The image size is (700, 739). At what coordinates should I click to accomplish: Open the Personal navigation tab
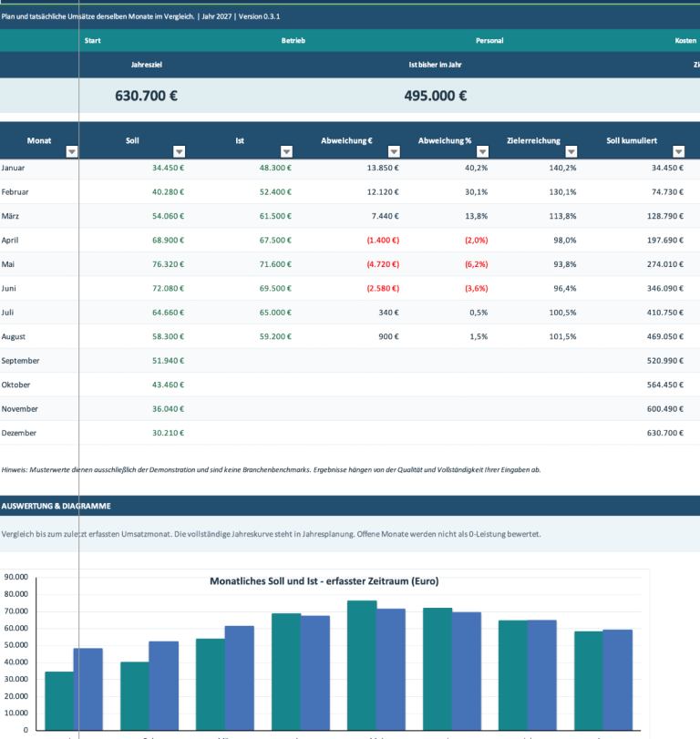(489, 40)
